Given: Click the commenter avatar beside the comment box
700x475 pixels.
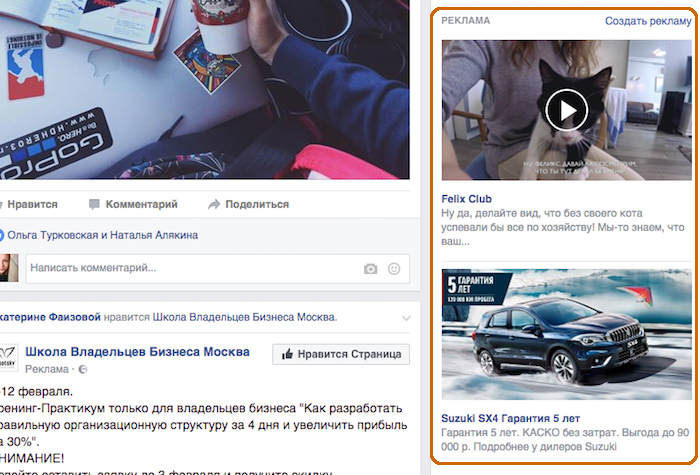Looking at the screenshot, I should 8,268.
